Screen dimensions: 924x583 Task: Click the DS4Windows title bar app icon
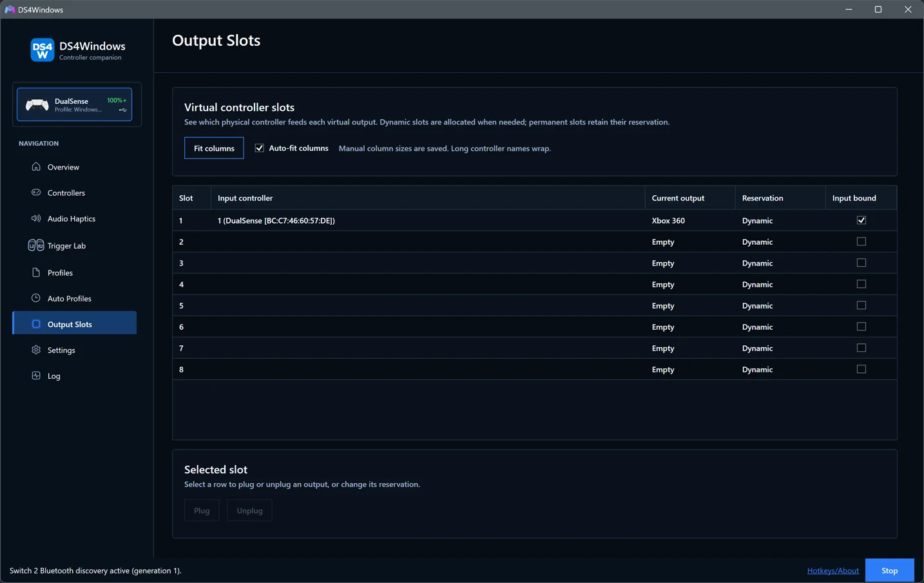tap(10, 10)
